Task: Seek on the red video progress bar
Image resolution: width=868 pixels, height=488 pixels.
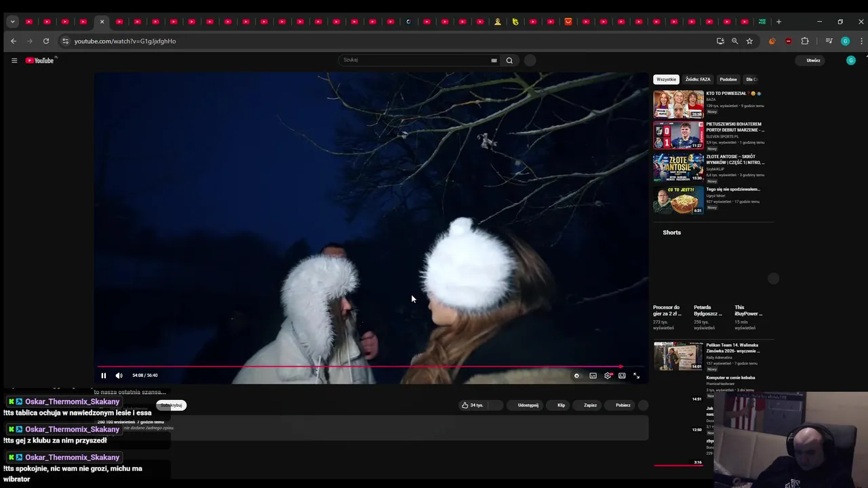Action: click(x=370, y=367)
